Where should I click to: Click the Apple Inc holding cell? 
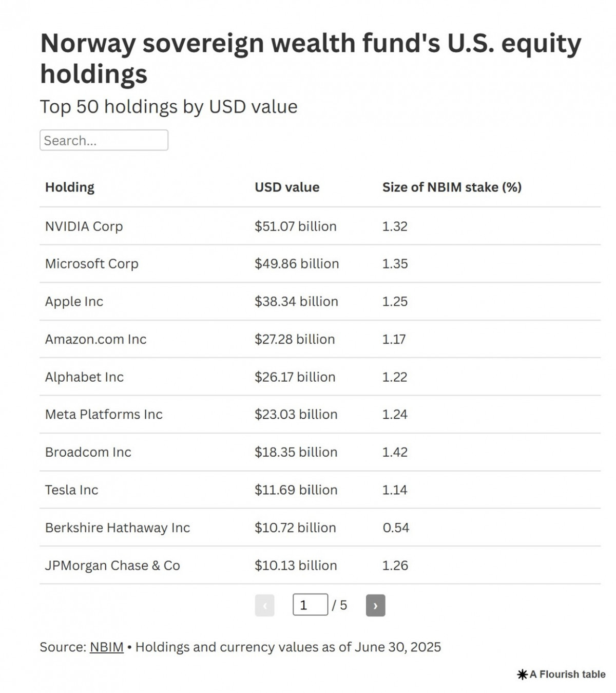coord(74,302)
